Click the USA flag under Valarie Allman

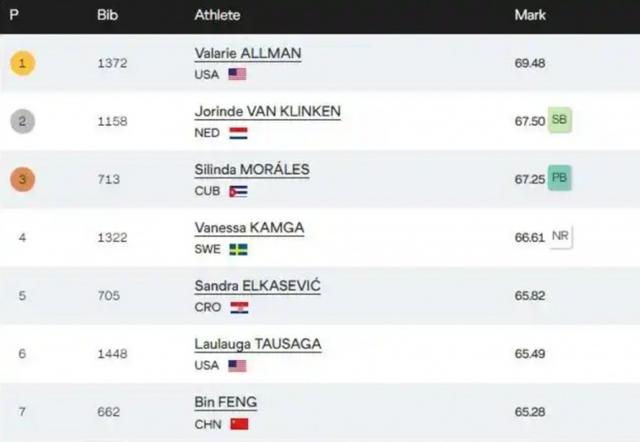coord(237,74)
